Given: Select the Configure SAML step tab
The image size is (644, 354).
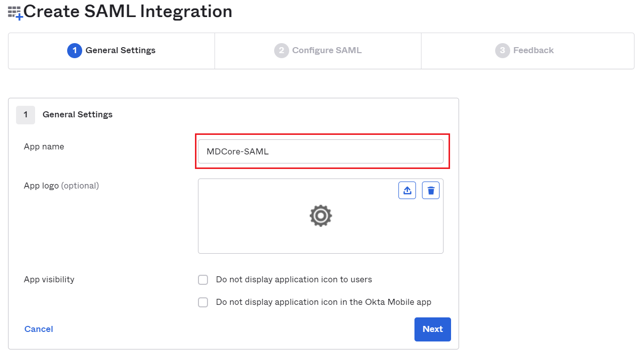Looking at the screenshot, I should click(318, 51).
